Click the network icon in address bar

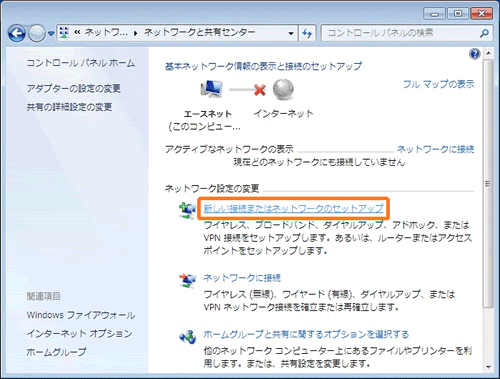point(64,32)
